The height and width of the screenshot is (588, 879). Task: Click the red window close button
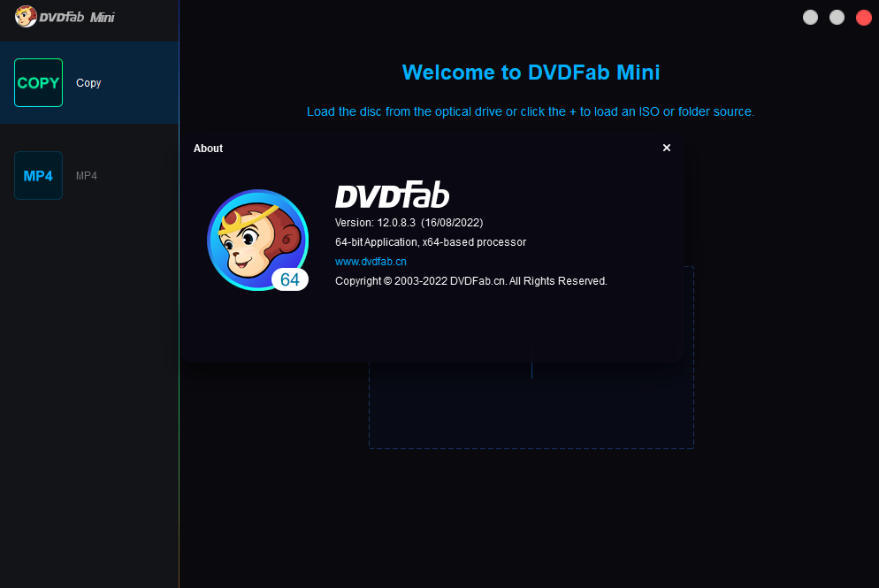point(864,18)
